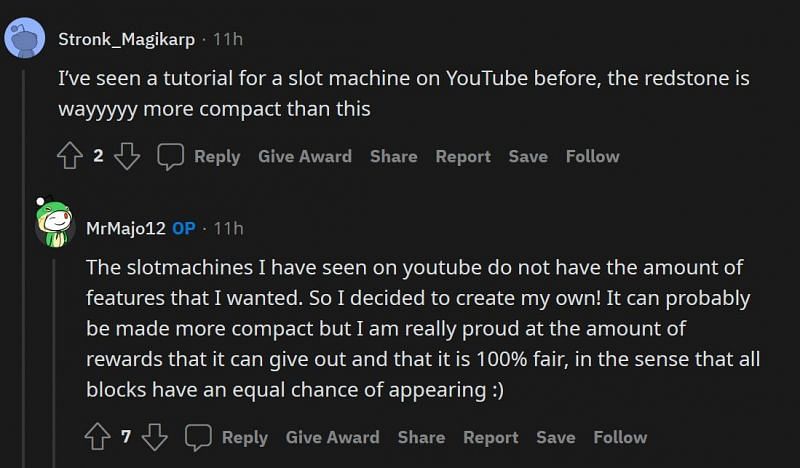This screenshot has height=468, width=800.
Task: Upvote Stronk_Magikarp's comment
Action: (x=70, y=156)
